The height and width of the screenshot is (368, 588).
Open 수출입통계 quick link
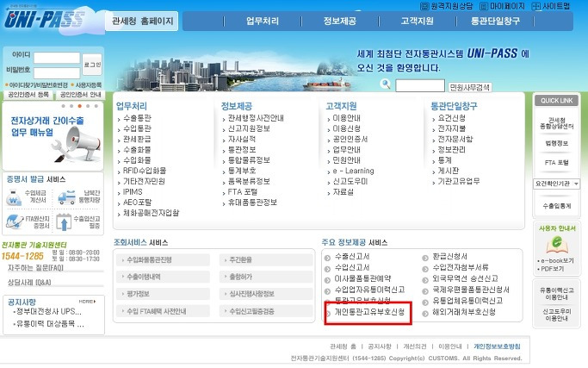557,206
